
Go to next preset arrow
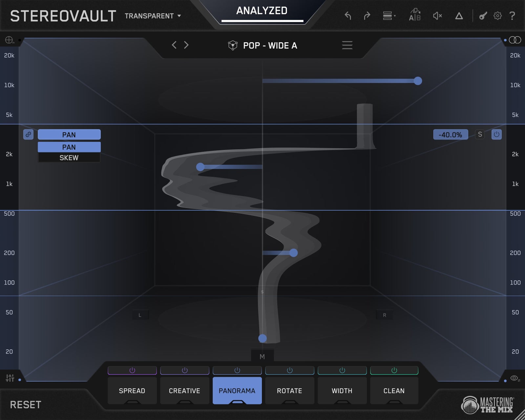pos(186,45)
